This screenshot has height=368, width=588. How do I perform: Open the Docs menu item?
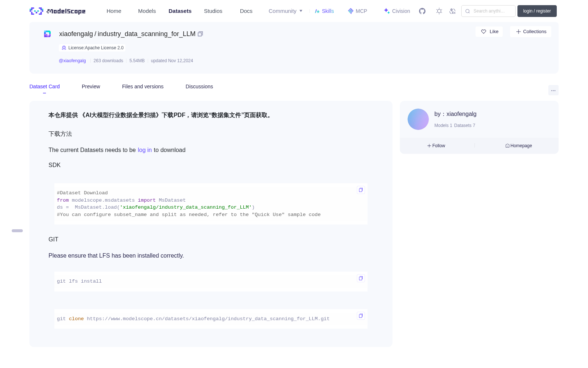tap(246, 11)
